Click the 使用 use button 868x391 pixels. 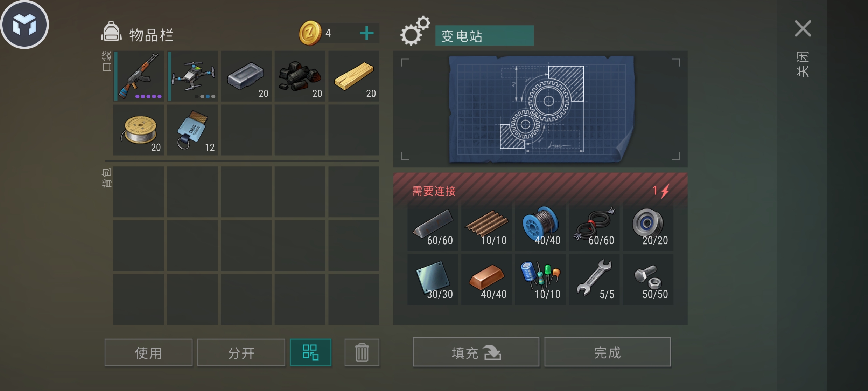point(148,352)
